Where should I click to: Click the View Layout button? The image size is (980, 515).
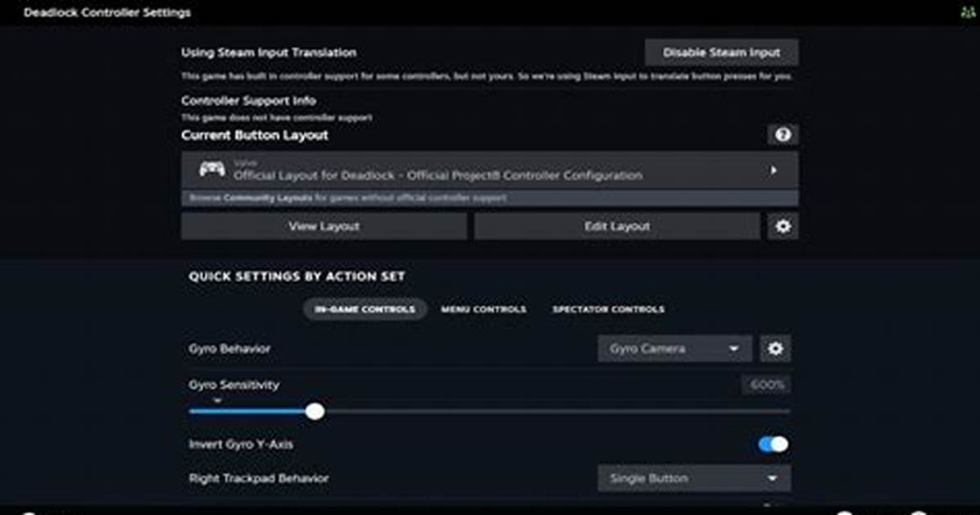tap(324, 226)
